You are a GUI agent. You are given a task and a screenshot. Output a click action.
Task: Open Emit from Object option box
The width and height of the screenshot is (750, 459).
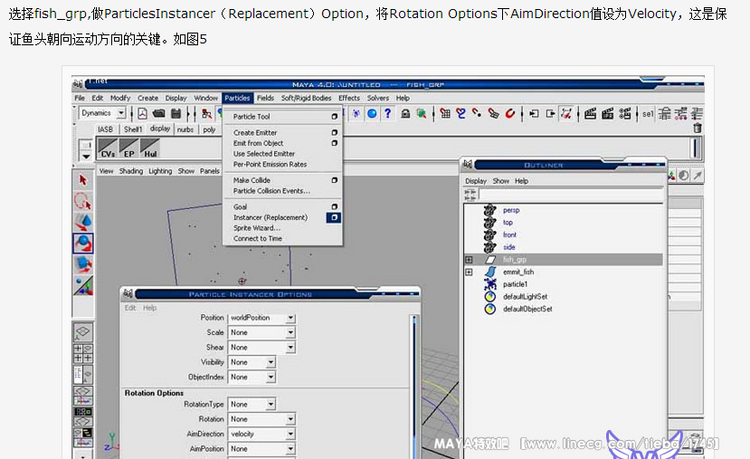point(334,143)
